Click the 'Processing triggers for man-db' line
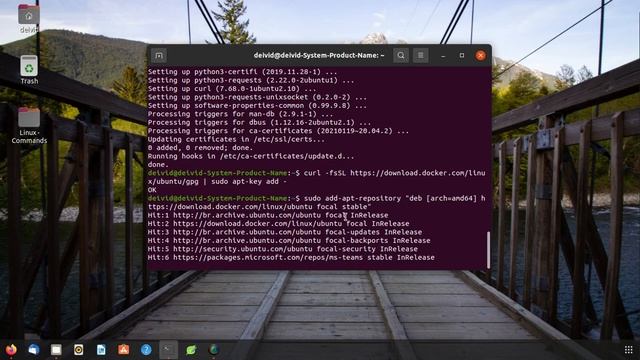 tap(240, 114)
